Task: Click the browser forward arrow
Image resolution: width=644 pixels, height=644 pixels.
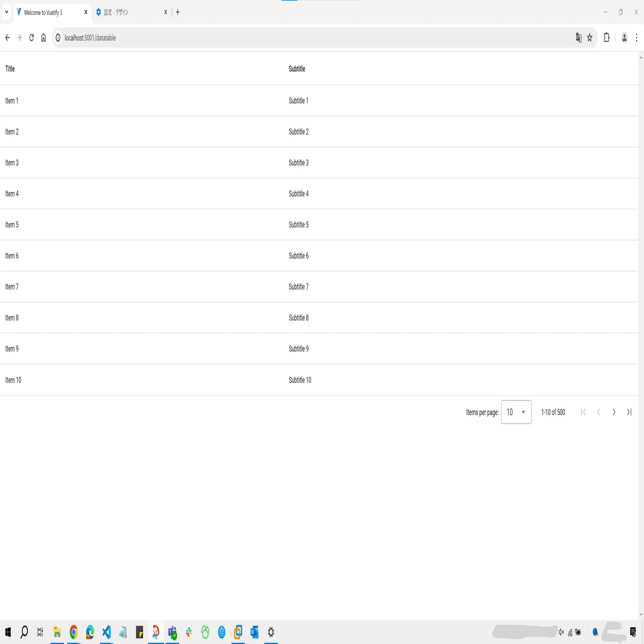Action: coord(19,38)
